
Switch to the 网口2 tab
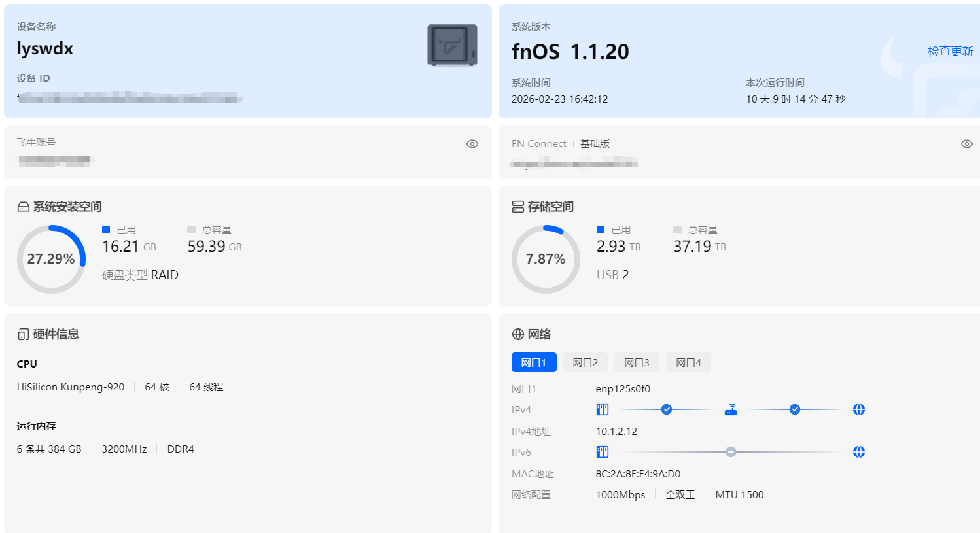[586, 362]
